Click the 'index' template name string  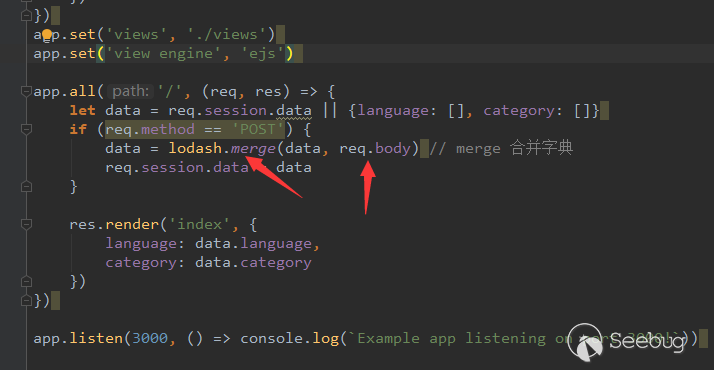click(x=199, y=224)
